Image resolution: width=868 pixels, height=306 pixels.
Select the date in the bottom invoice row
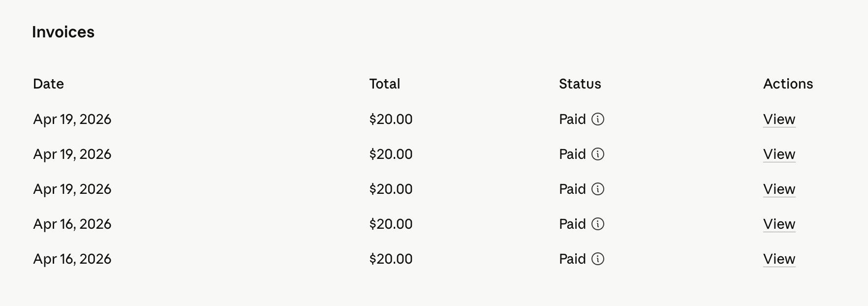coord(72,259)
